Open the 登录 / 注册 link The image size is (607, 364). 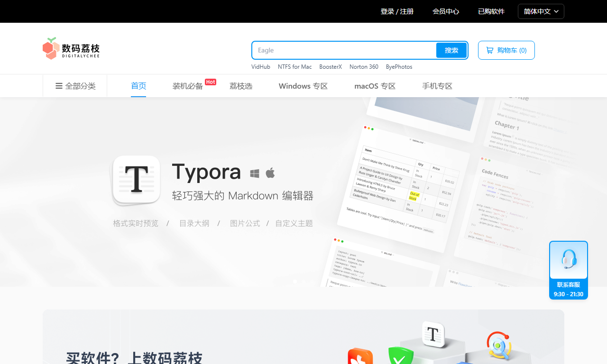pyautogui.click(x=397, y=11)
